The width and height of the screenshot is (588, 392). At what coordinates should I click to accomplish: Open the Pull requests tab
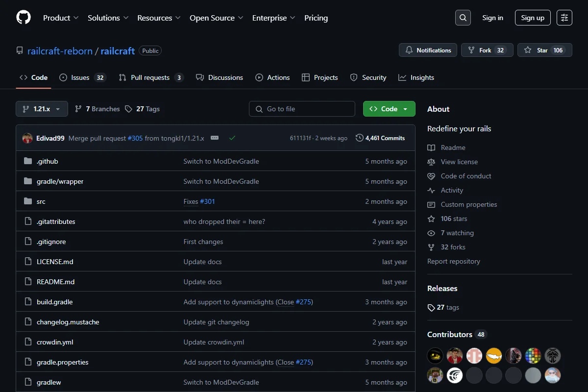coord(151,77)
